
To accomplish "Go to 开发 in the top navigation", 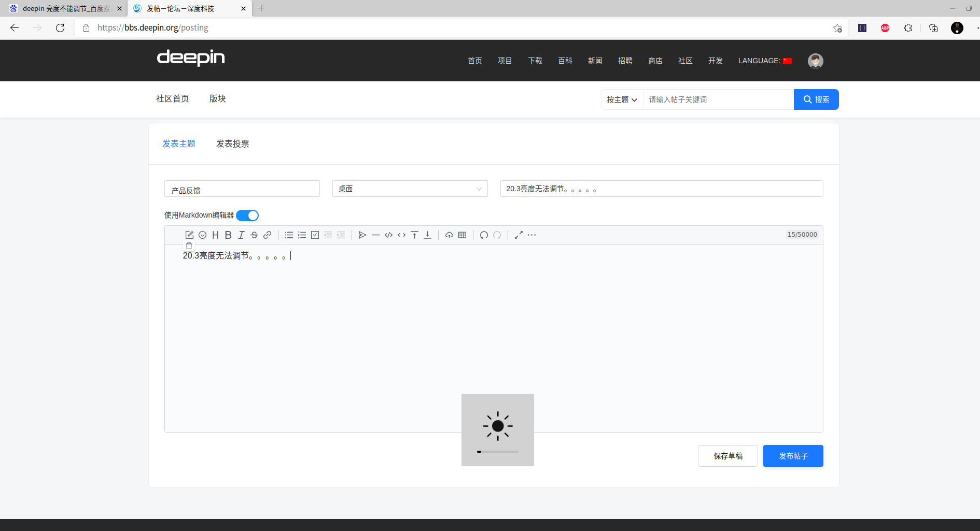I will pyautogui.click(x=716, y=61).
